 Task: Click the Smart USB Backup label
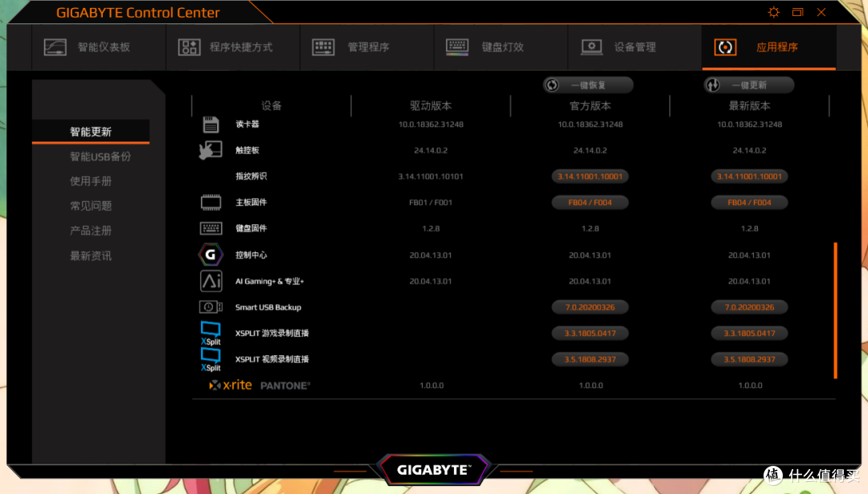(x=268, y=307)
